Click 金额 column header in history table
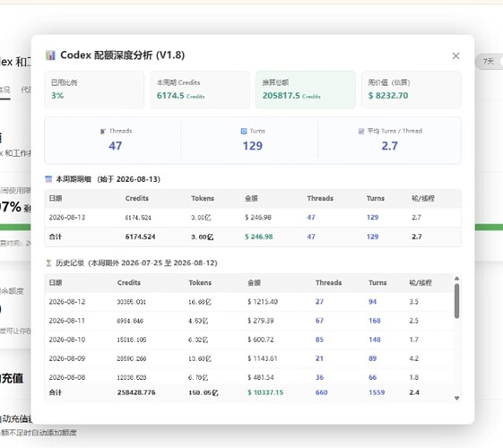This screenshot has height=448, width=503. point(254,282)
